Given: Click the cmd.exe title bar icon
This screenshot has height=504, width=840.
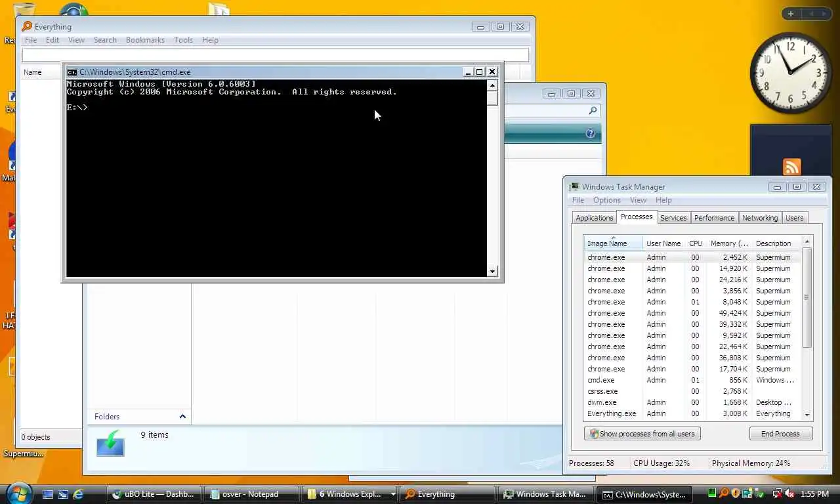Looking at the screenshot, I should click(x=72, y=72).
